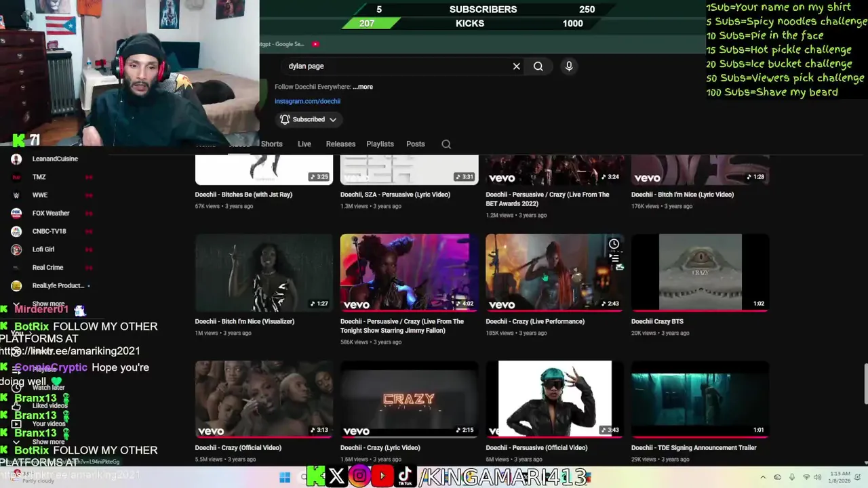The image size is (868, 488).
Task: Open 'Doechii - Crazy (Lyric Video)' title
Action: 380,447
